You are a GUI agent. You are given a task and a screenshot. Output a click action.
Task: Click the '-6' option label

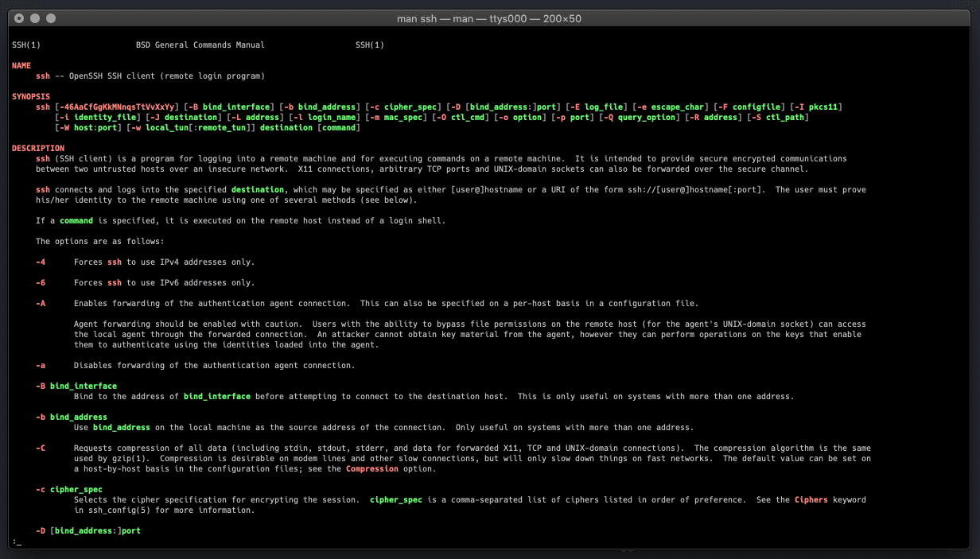[41, 282]
